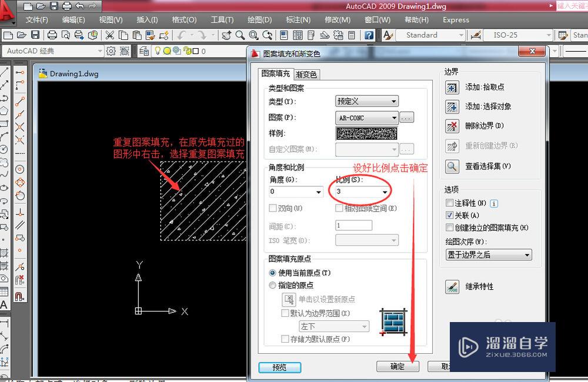
Task: Click the origin preview brick thumbnail
Action: click(393, 322)
